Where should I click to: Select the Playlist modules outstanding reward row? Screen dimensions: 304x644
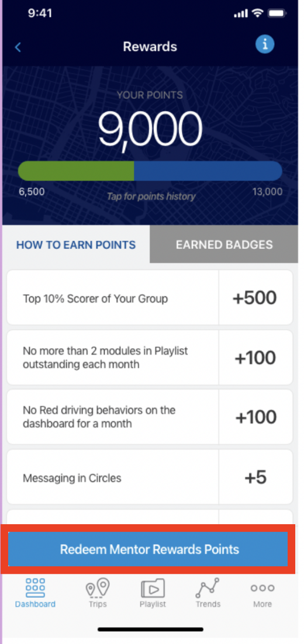pos(150,358)
